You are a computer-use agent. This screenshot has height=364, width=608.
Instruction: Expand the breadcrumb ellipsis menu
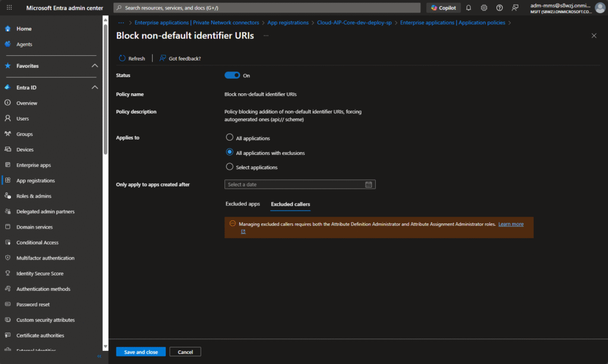[121, 23]
